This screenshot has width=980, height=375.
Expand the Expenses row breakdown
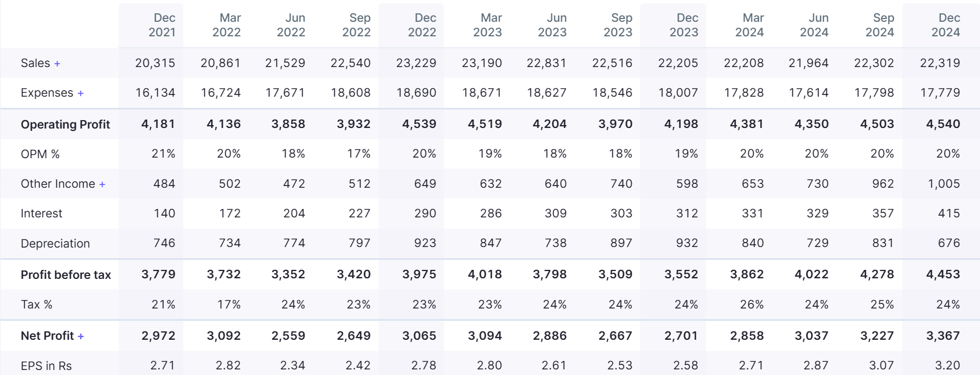pyautogui.click(x=81, y=93)
